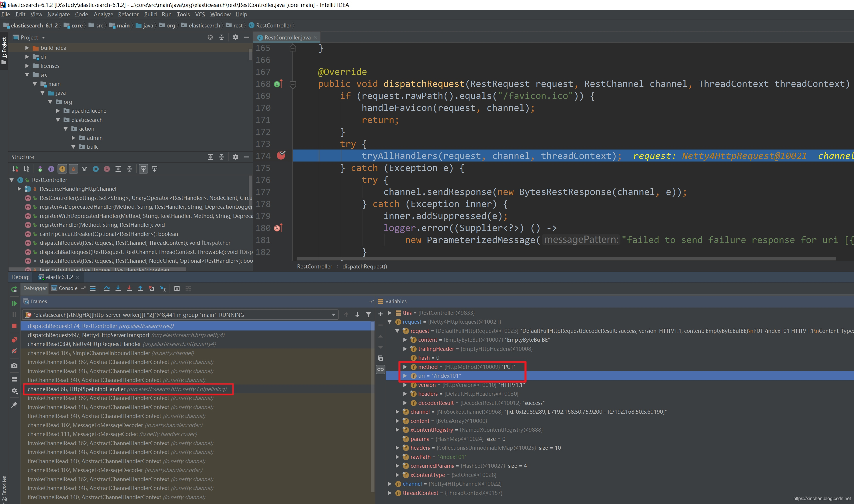Screen dimensions: 854x504
Task: Open the View Breakpoints dialog
Action: click(x=14, y=340)
